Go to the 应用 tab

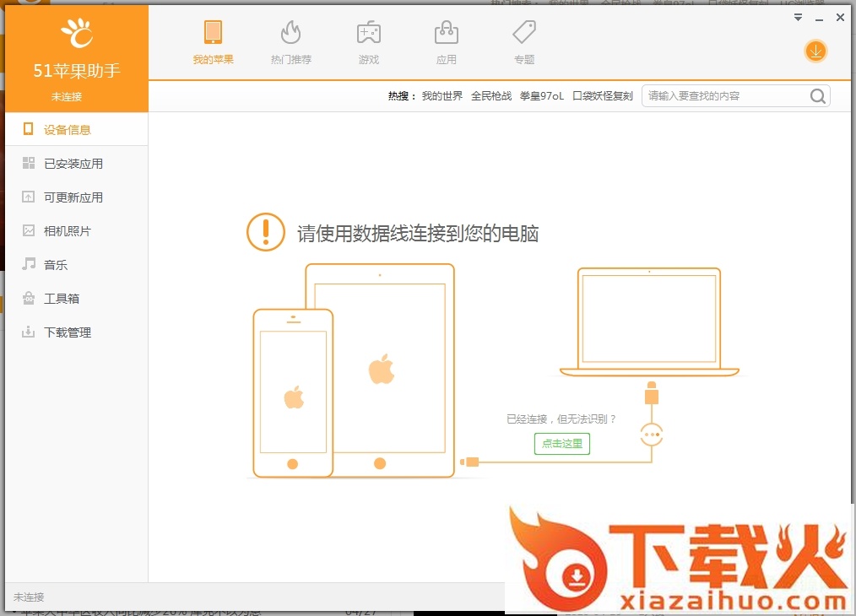pos(446,42)
